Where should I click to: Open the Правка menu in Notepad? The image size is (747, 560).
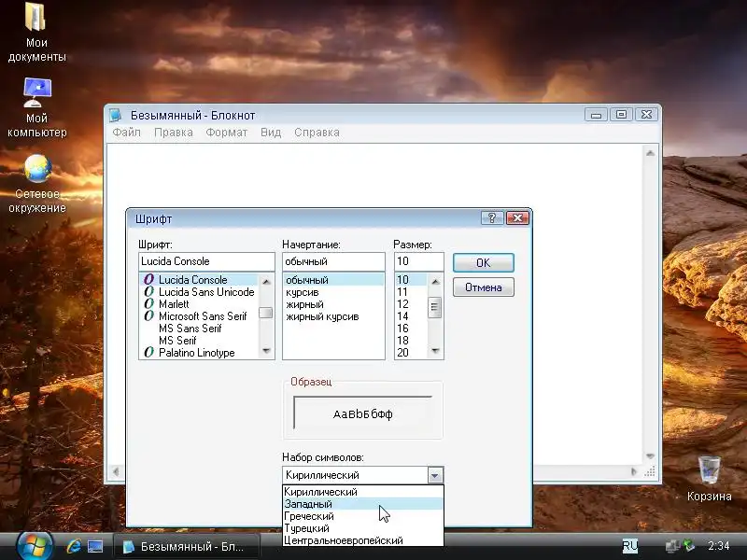pyautogui.click(x=174, y=133)
